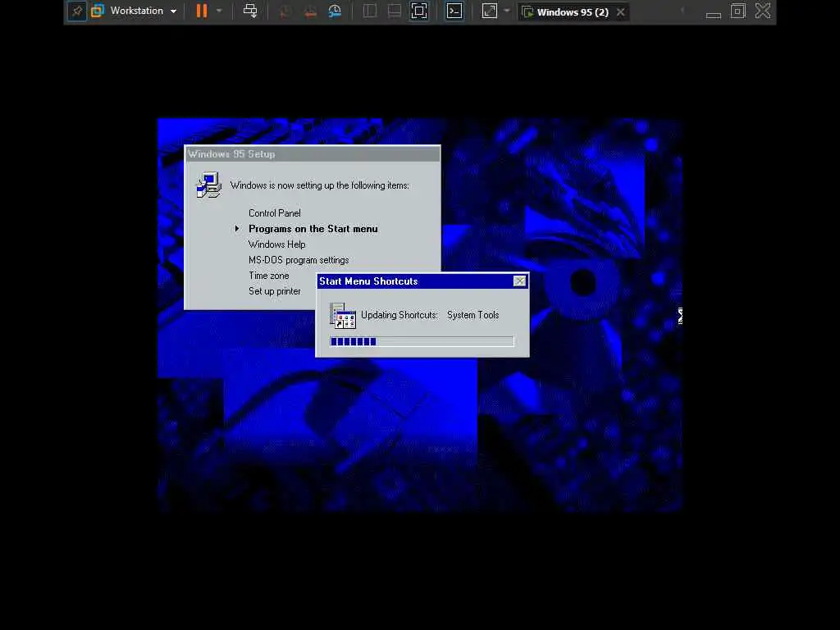The height and width of the screenshot is (630, 840).
Task: Select 'Set up printer' setup item
Action: pos(274,291)
